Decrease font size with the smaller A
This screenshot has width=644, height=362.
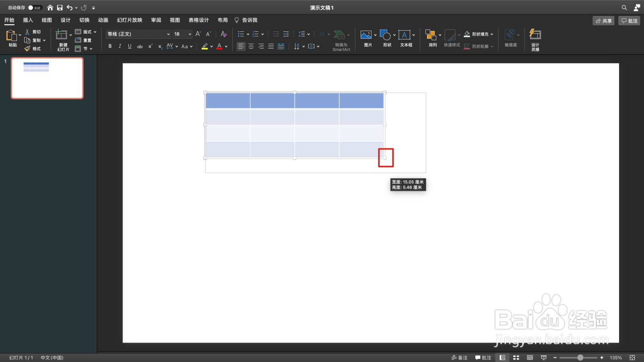click(x=208, y=34)
